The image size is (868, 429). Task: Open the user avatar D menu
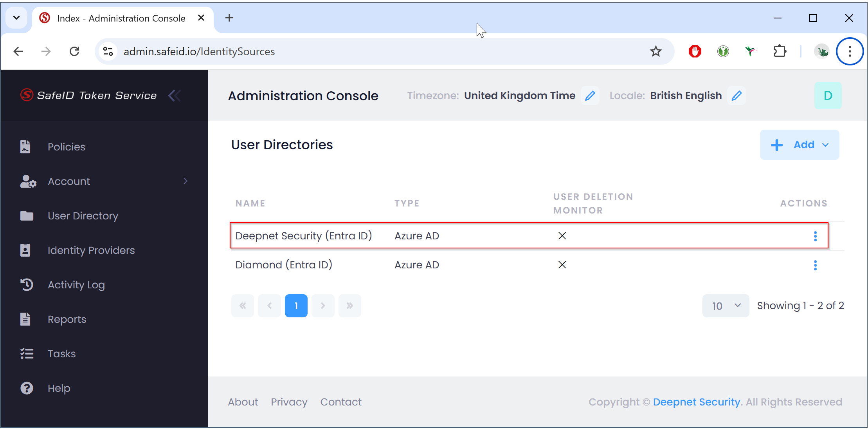(x=828, y=96)
